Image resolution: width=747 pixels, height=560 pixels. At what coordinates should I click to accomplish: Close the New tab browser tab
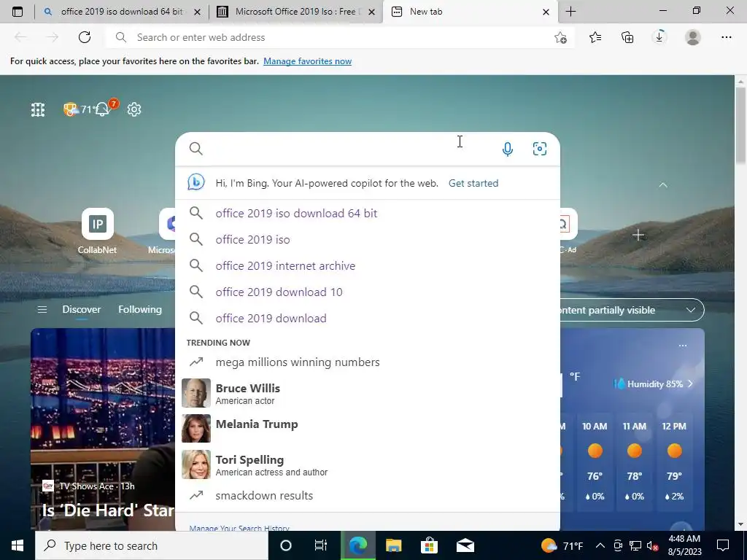pyautogui.click(x=546, y=12)
